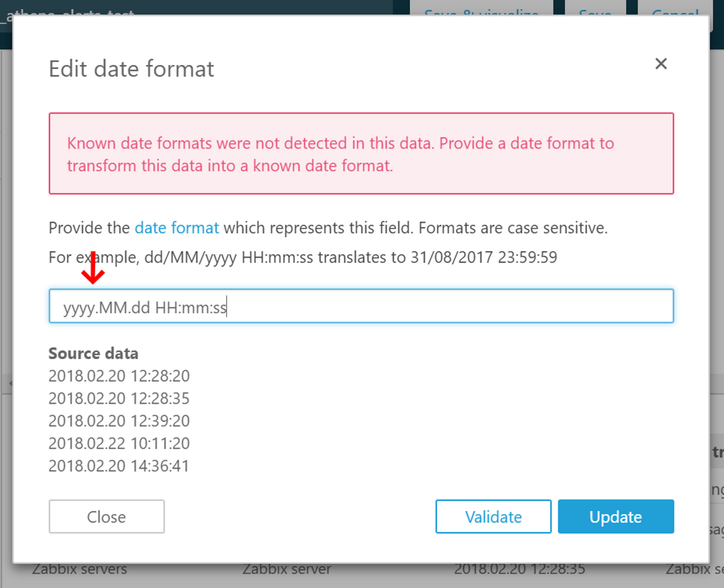Viewport: 724px width, 588px height.
Task: Click the 'Zabbix servers' cell in the background table
Action: point(79,570)
